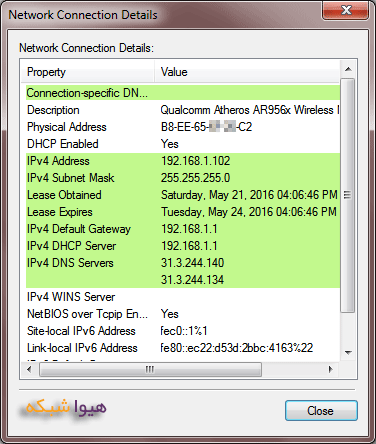This screenshot has height=444, width=376.
Task: Select the IPv4 WINS Server row
Action: [x=183, y=297]
